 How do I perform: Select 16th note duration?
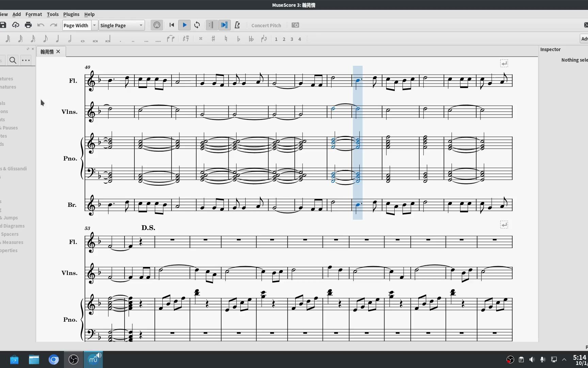[33, 39]
